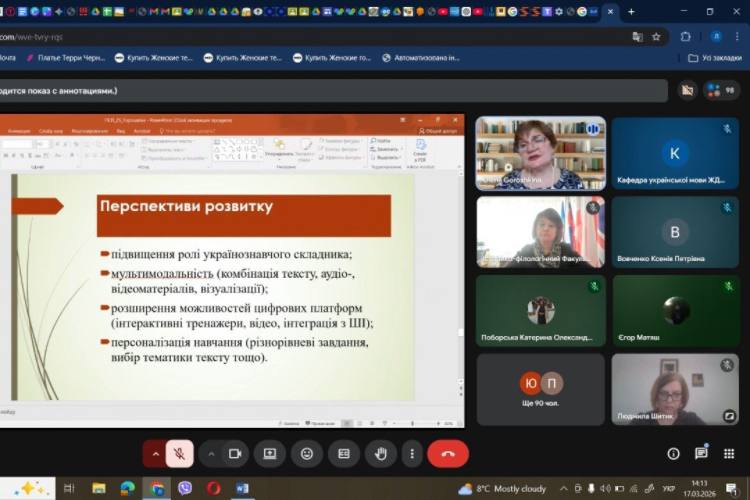Open 'Платье Терри Черн...' bookmark

click(64, 58)
